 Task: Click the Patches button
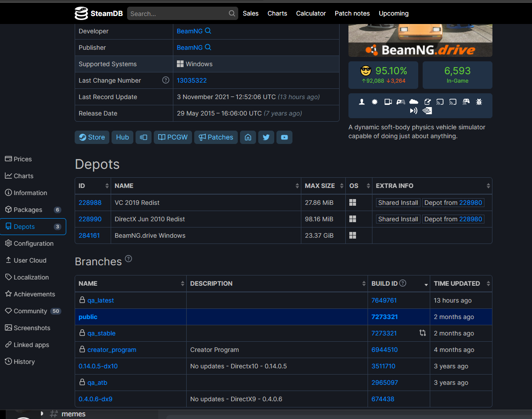point(216,137)
